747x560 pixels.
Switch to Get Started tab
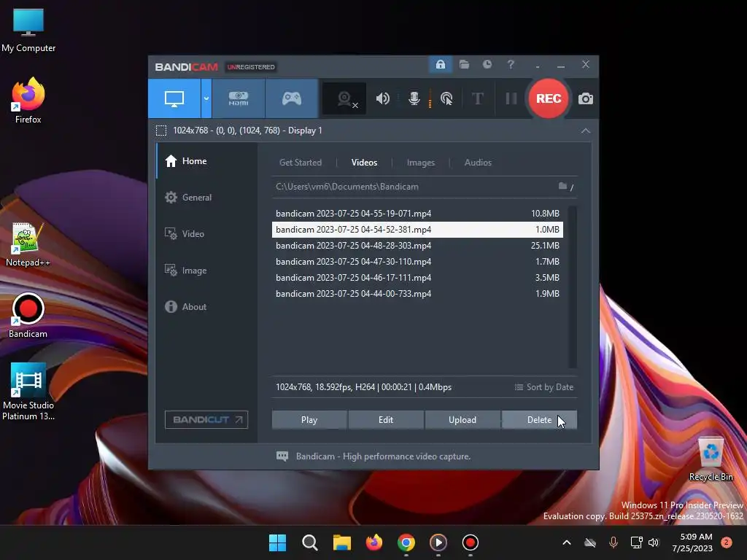click(300, 163)
